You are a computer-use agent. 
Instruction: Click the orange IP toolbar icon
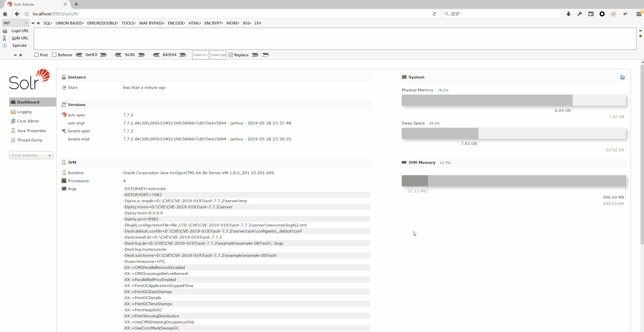(x=613, y=14)
